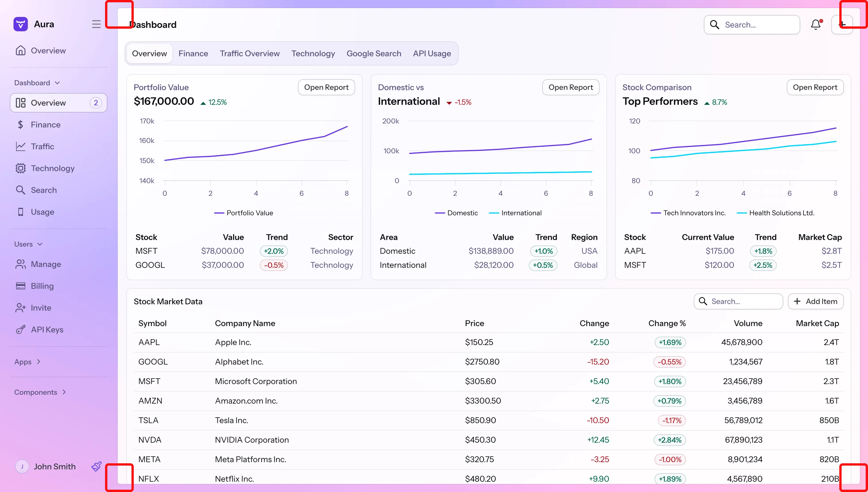Click the API Keys key item
The width and height of the screenshot is (868, 492).
point(47,330)
